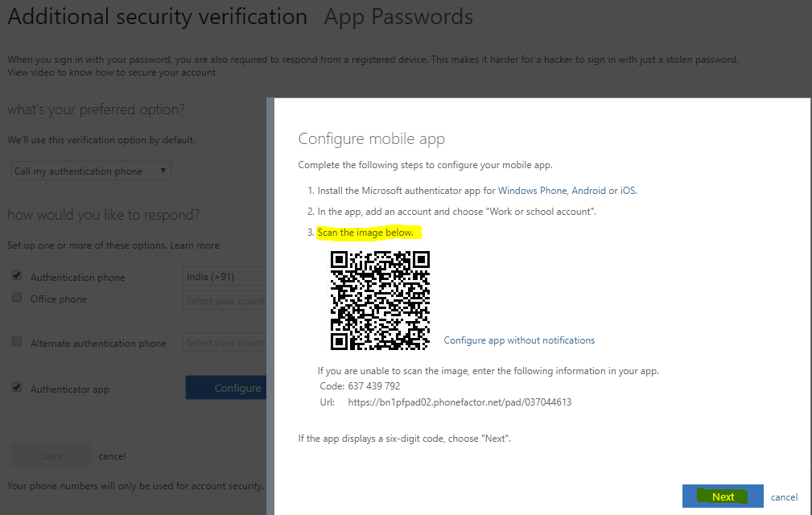The width and height of the screenshot is (812, 515).
Task: Open the Android authenticator link
Action: [588, 191]
